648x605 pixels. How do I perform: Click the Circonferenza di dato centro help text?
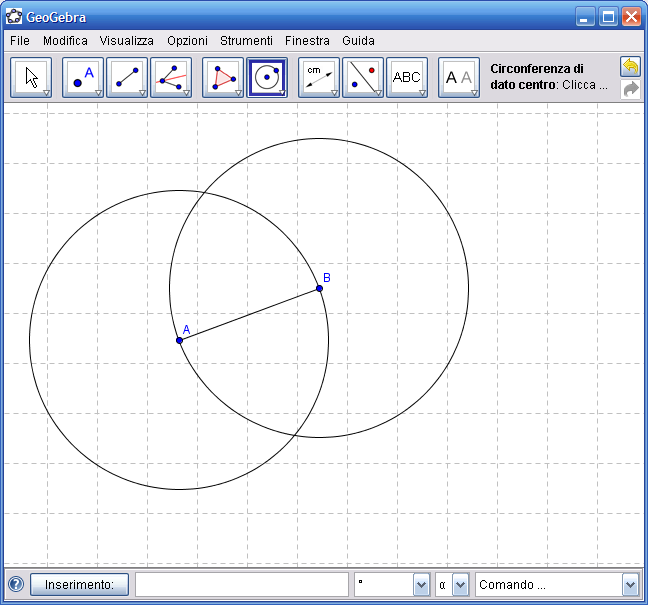pos(549,76)
